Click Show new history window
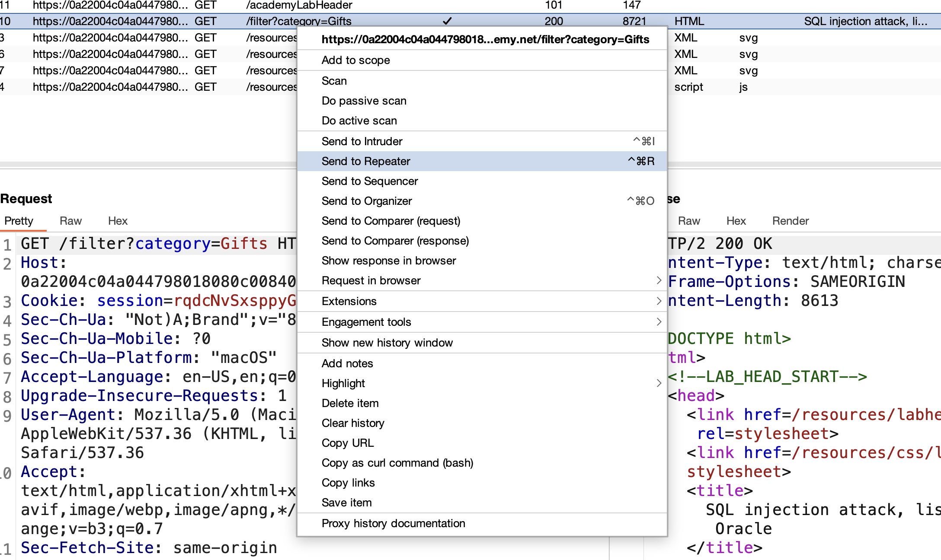The image size is (941, 560). point(482,343)
